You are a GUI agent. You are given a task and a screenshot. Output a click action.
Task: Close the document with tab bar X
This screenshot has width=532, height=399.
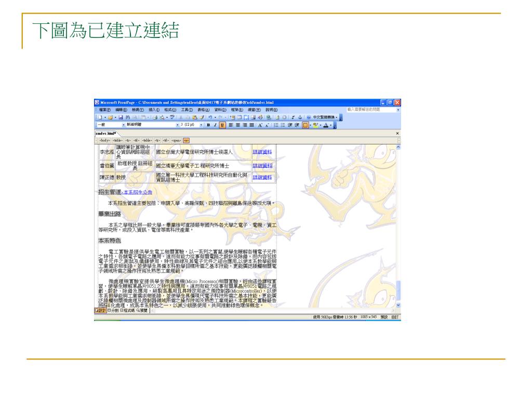click(397, 134)
